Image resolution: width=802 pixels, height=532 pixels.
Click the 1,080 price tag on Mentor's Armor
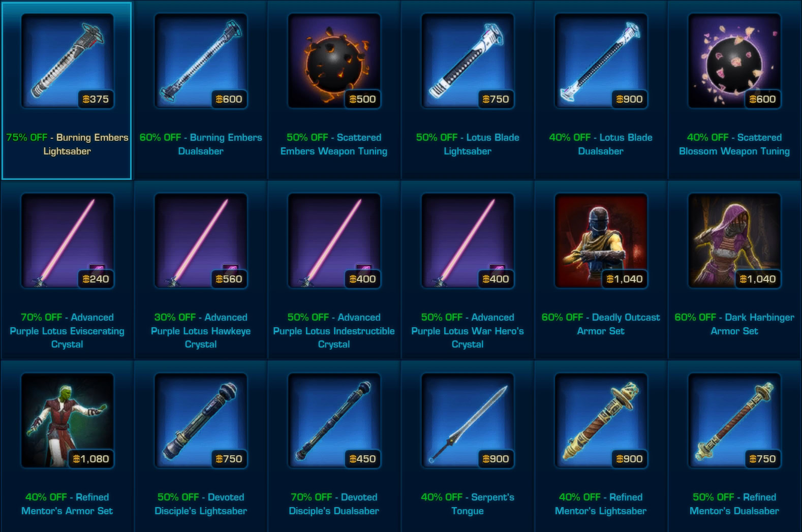[x=90, y=459]
